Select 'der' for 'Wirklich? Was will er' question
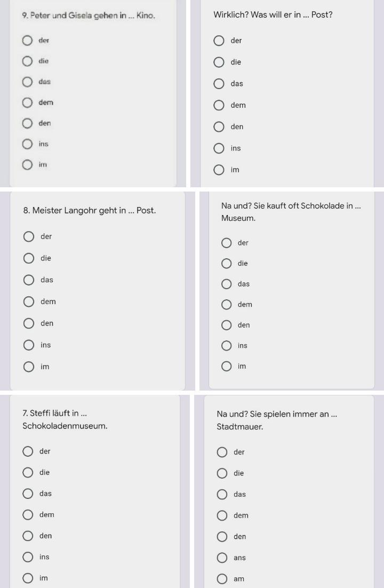The image size is (384, 588). pos(219,41)
